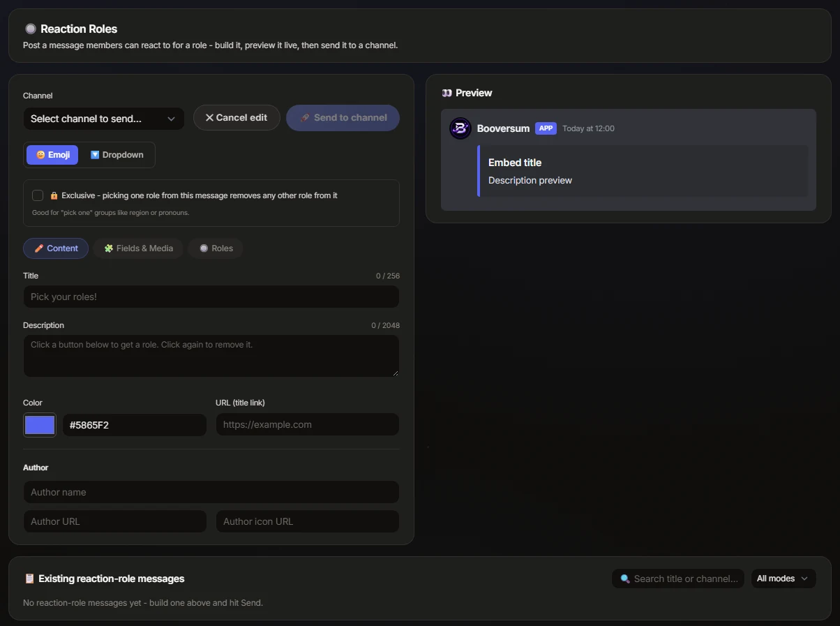Tick the Exclusive checkbox
This screenshot has height=626, width=840.
(38, 195)
